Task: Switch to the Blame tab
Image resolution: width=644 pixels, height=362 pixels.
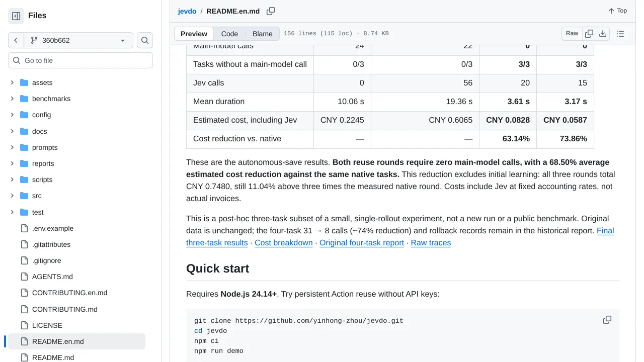Action: click(x=263, y=34)
